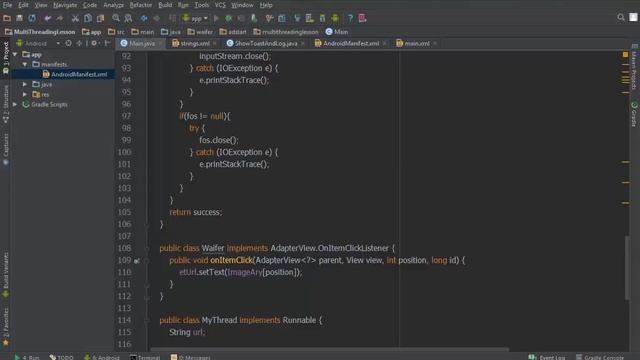Click the Make Project icon

coord(172,18)
